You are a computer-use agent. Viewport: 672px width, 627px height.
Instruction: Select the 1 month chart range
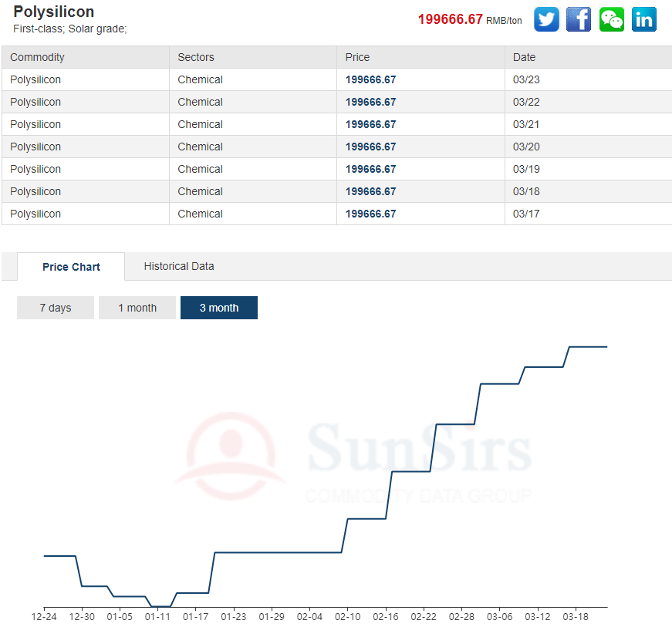point(137,308)
